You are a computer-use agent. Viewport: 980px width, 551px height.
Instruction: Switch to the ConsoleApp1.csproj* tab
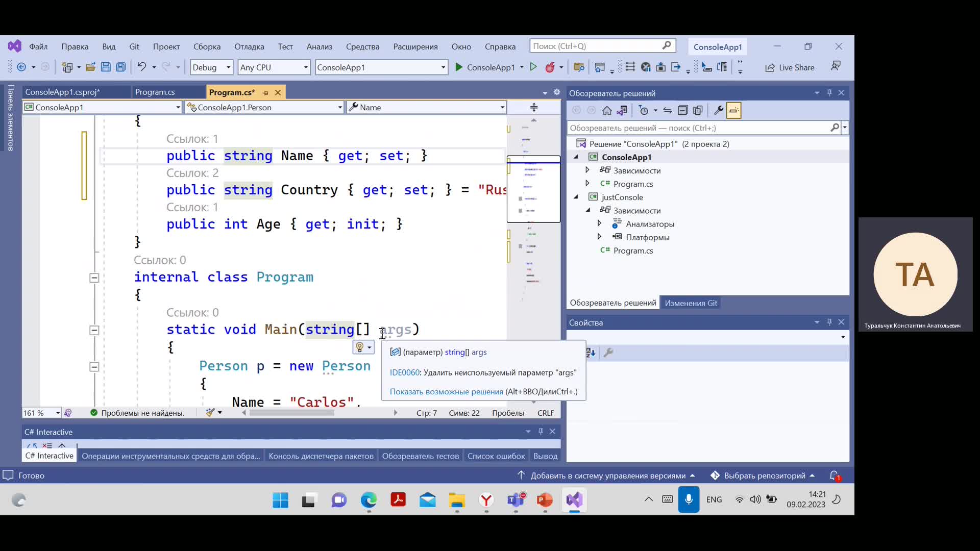pyautogui.click(x=63, y=92)
